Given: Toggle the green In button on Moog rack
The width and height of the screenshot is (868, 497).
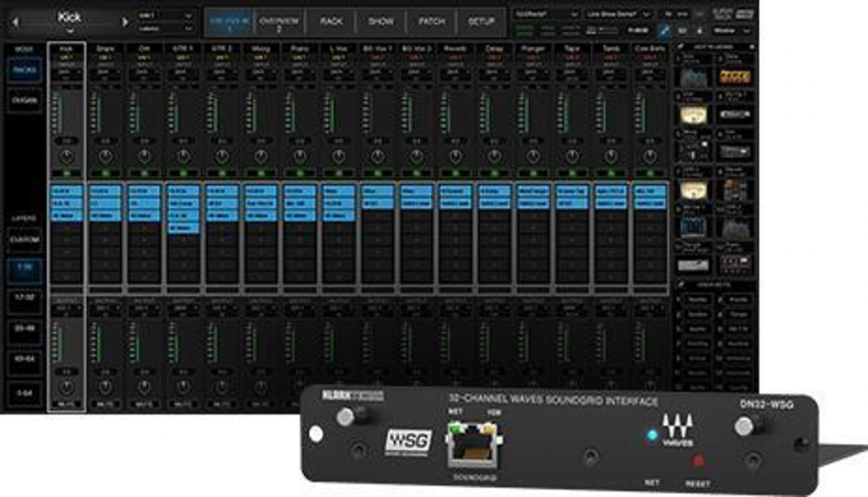Looking at the screenshot, I should click(x=261, y=173).
